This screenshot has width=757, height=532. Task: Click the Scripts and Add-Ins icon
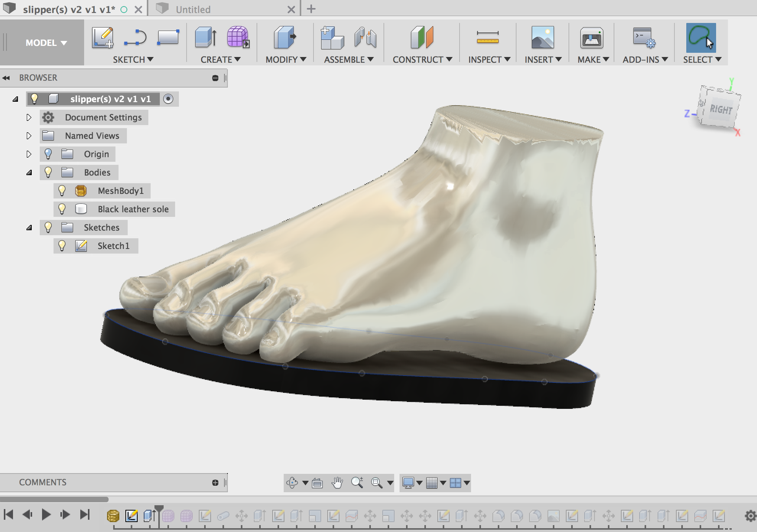pyautogui.click(x=644, y=37)
